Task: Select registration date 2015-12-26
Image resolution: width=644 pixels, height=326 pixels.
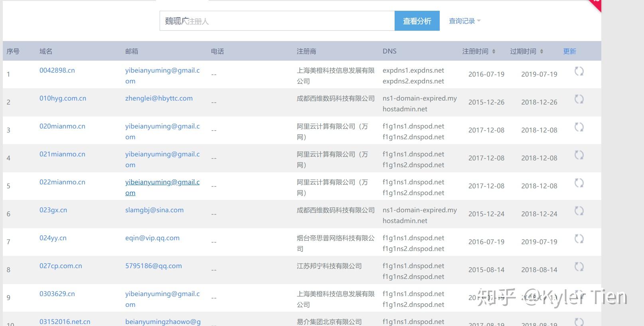Action: click(486, 102)
